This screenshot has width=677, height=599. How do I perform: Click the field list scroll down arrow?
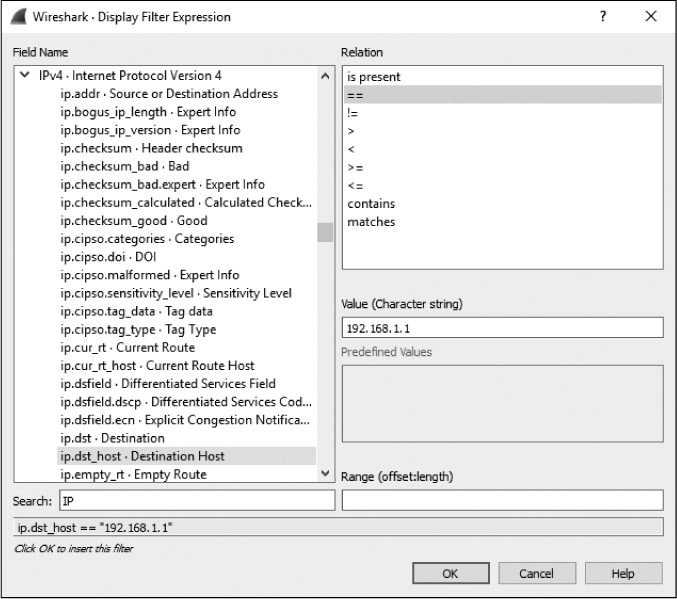(325, 473)
